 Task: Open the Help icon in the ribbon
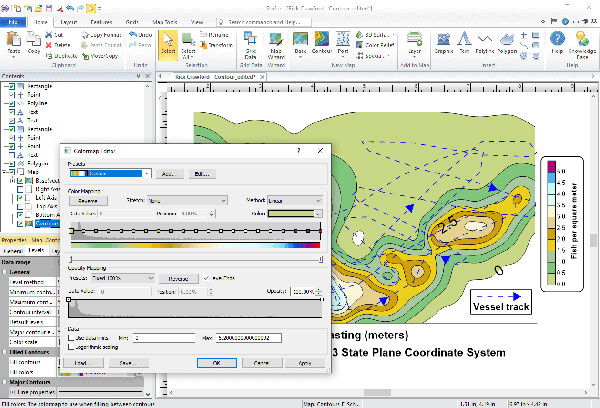tap(557, 39)
